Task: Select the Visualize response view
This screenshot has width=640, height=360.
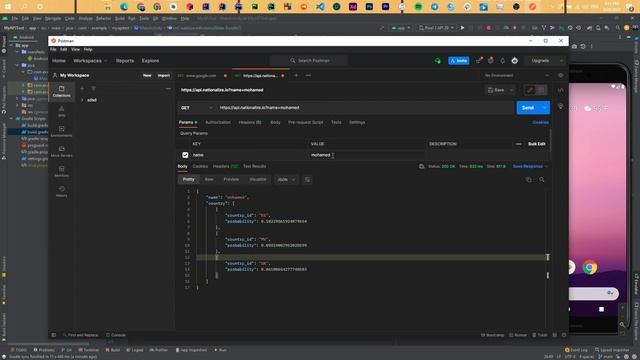Action: (x=258, y=180)
